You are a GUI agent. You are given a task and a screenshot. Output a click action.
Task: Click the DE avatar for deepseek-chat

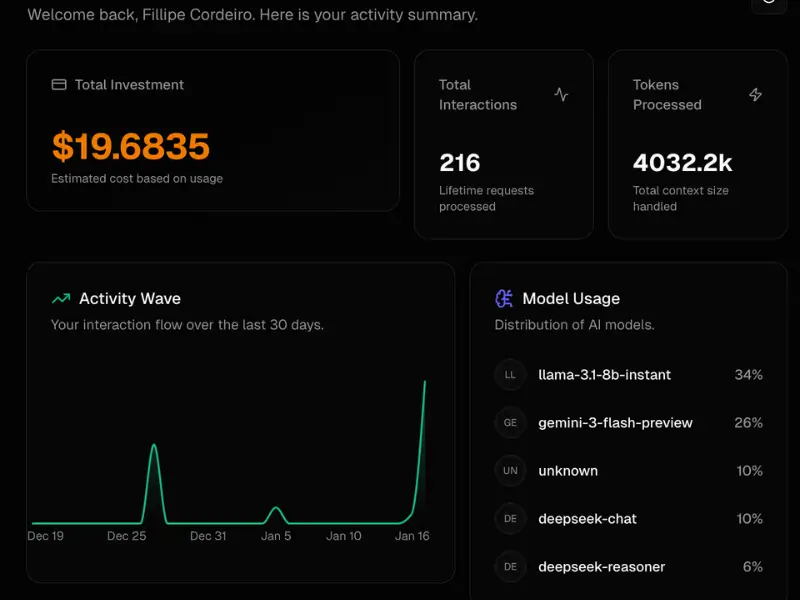click(x=510, y=519)
